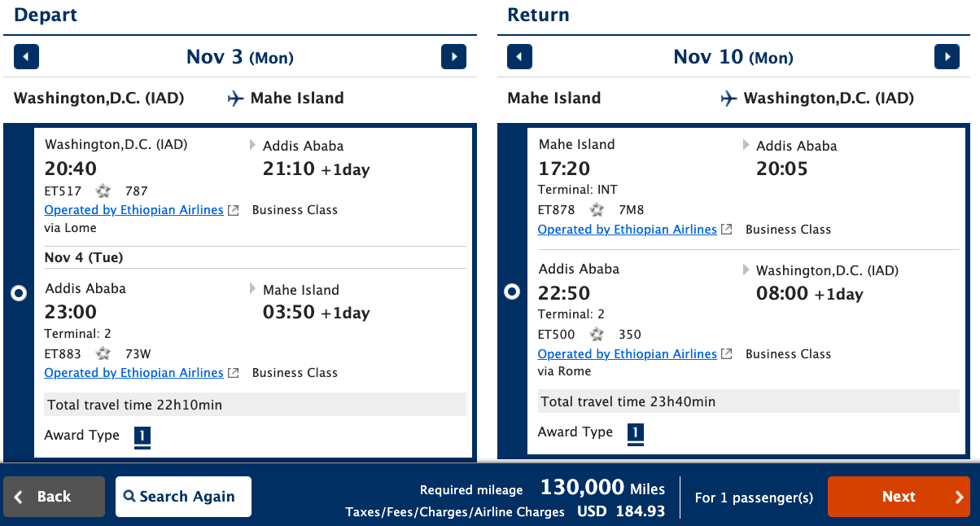Click Star Alliance icon beside ET500
This screenshot has width=980, height=526.
[x=597, y=335]
